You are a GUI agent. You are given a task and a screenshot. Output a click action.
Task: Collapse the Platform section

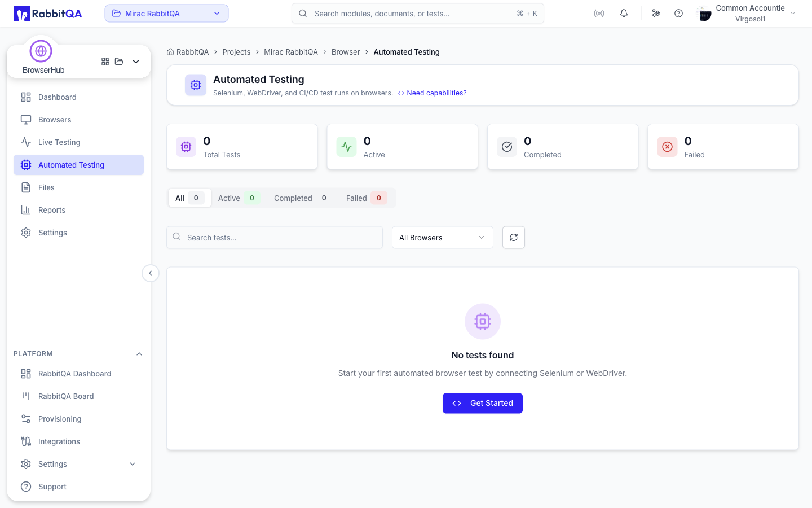139,354
